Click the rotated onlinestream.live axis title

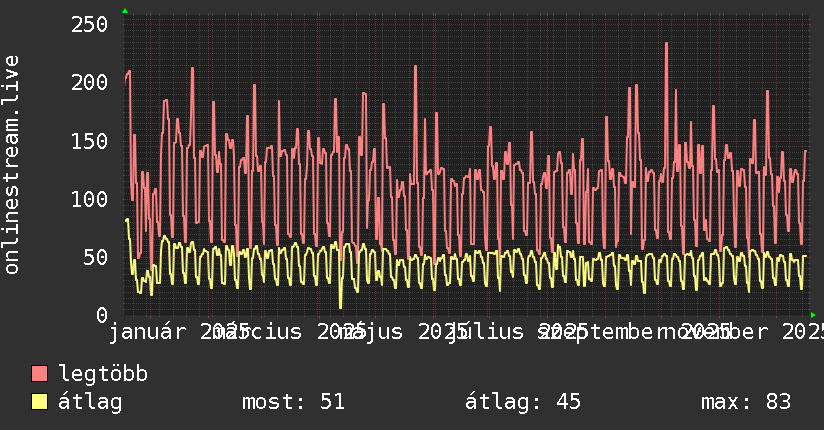pos(11,165)
